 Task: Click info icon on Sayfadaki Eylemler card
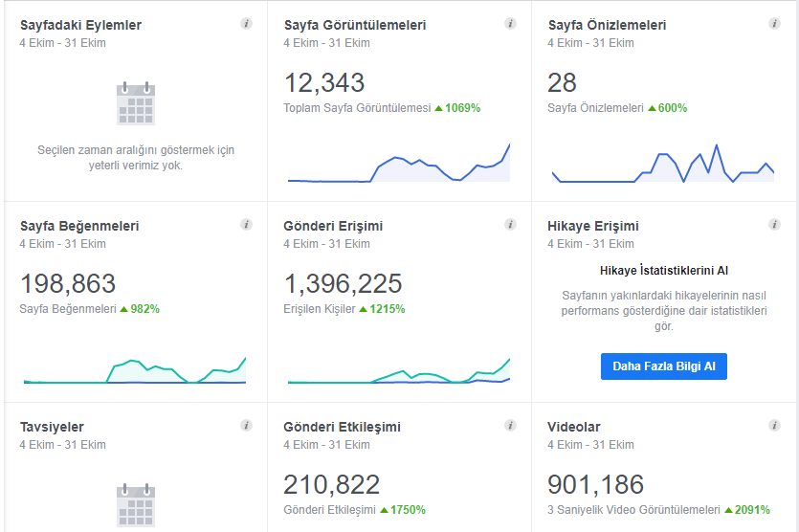pos(246,23)
